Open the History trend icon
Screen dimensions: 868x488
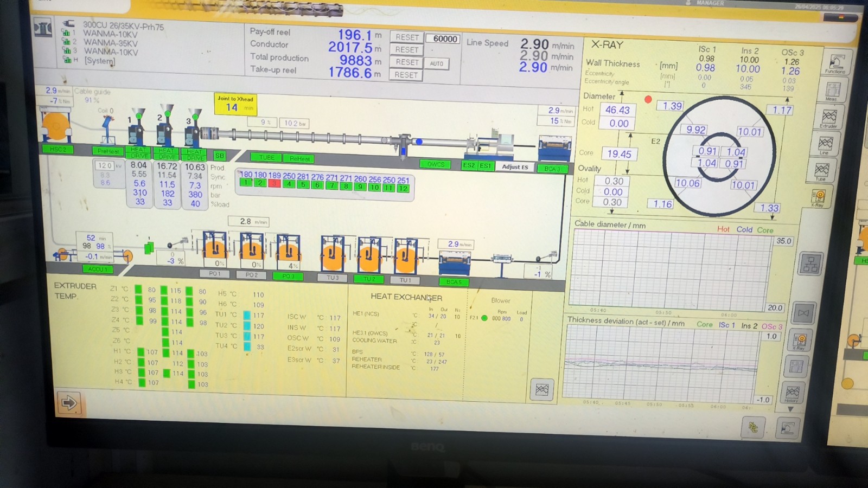point(793,393)
